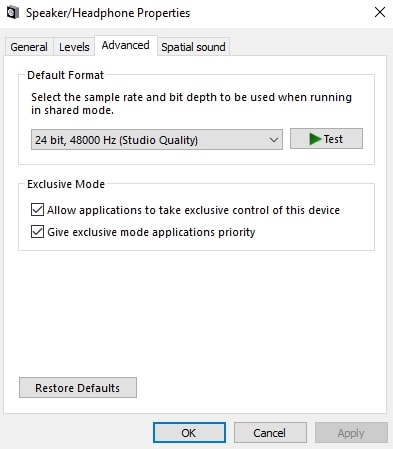
Task: Open the 24 bit, 48000 Hz format dropdown
Action: point(157,140)
